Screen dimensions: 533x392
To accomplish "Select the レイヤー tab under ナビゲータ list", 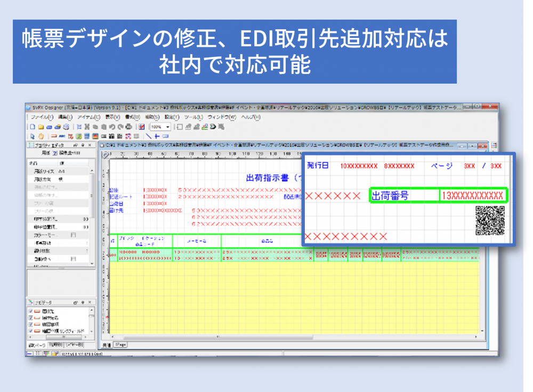I will point(75,345).
